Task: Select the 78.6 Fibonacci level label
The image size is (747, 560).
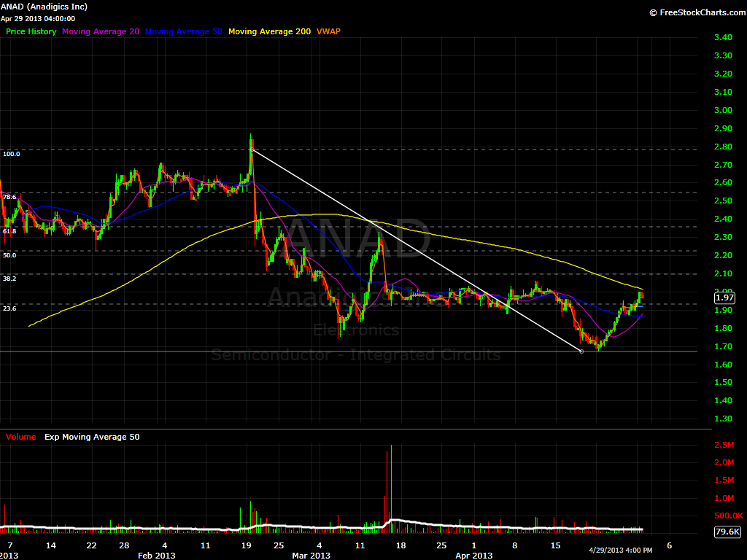Action: click(9, 197)
